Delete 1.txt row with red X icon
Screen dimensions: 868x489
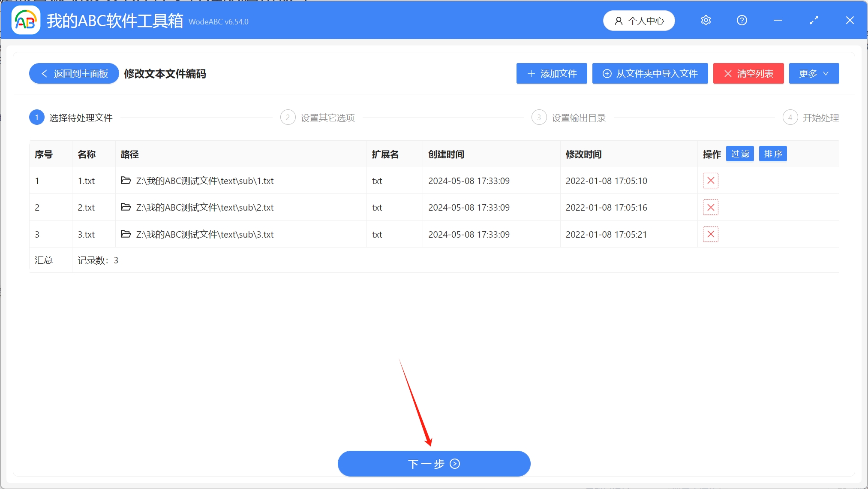pos(710,181)
